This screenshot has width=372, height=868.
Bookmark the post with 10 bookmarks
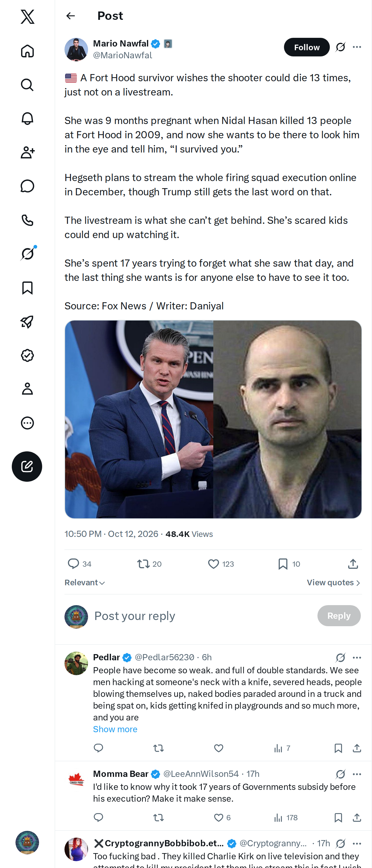click(289, 564)
